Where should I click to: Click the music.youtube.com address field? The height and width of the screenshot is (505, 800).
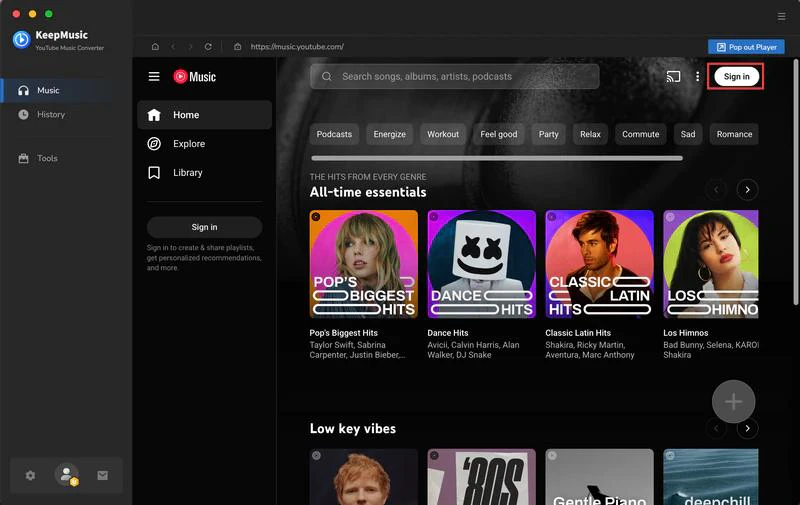pyautogui.click(x=297, y=46)
